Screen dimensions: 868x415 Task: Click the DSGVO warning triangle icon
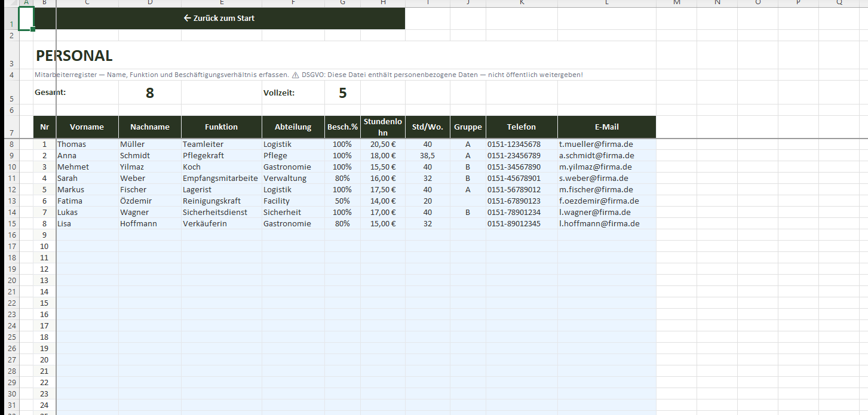coord(295,75)
